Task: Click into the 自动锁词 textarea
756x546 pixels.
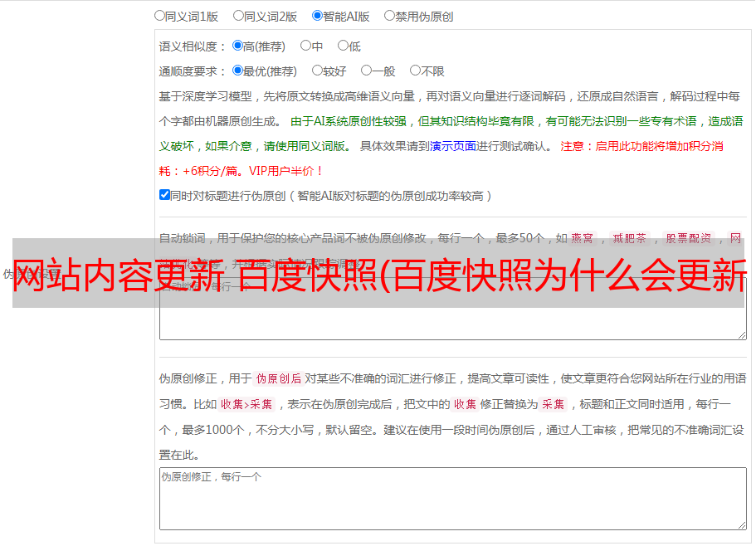Action: coord(453,309)
